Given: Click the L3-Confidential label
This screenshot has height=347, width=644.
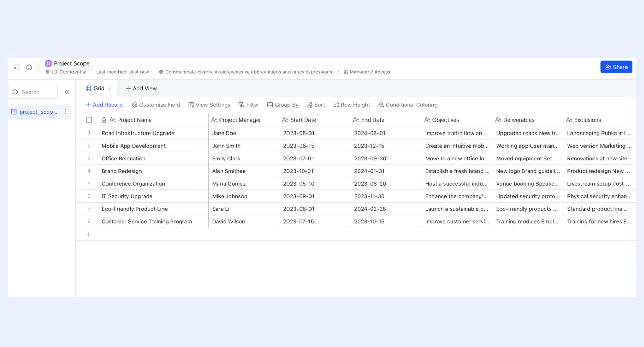Looking at the screenshot, I should 69,72.
